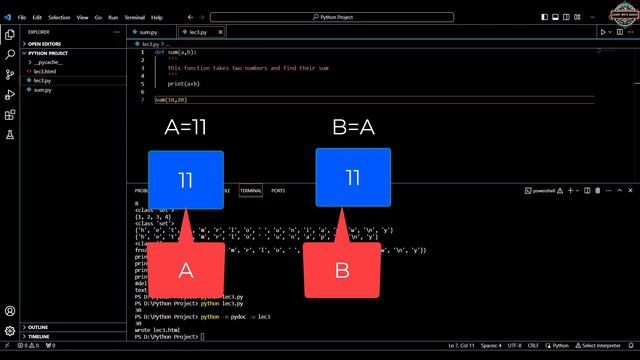Screen dimensions: 640x360
Task: Open the File menu
Action: point(22,18)
